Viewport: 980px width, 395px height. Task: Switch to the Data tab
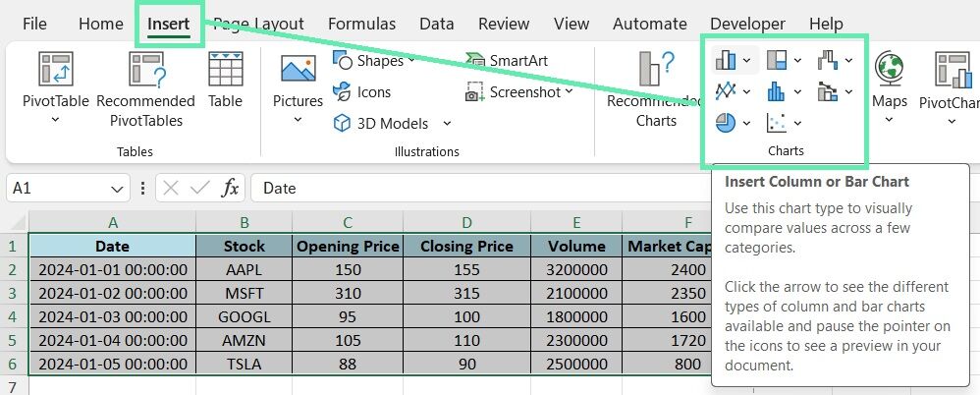[436, 24]
